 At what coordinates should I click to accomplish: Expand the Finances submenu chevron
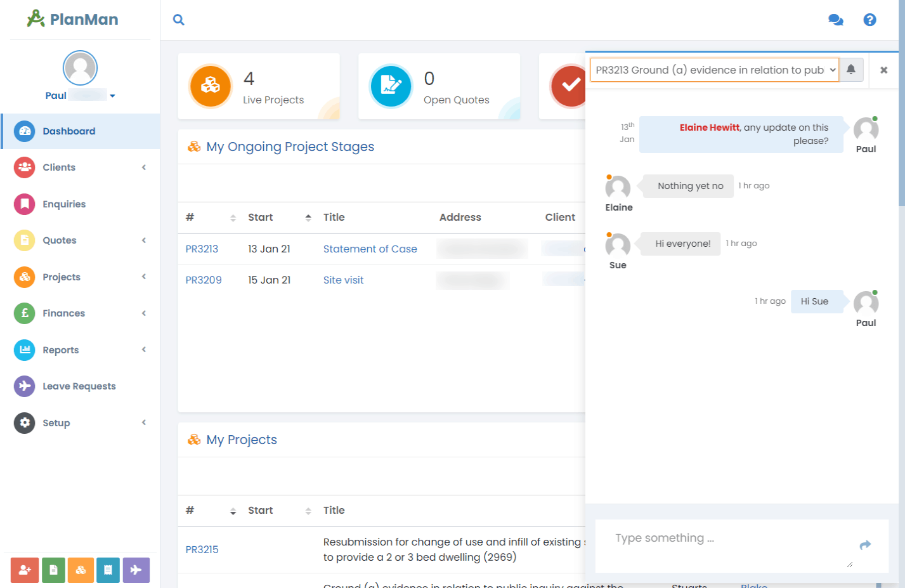tap(144, 313)
